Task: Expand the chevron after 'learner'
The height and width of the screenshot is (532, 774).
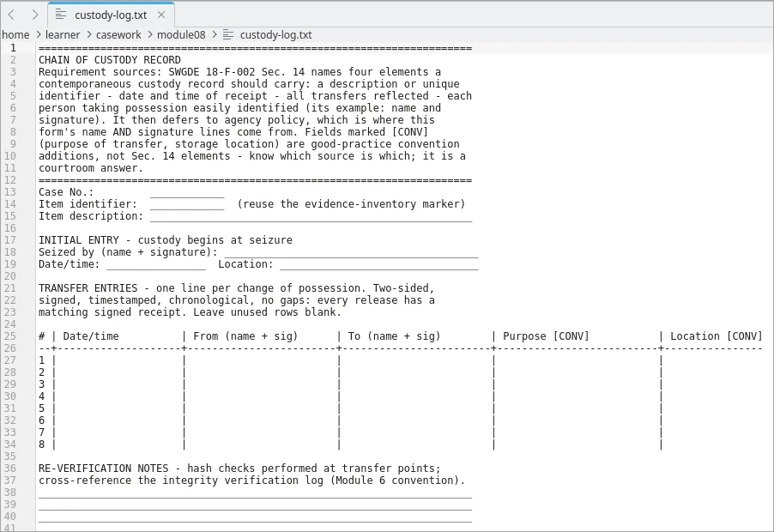Action: click(x=88, y=35)
